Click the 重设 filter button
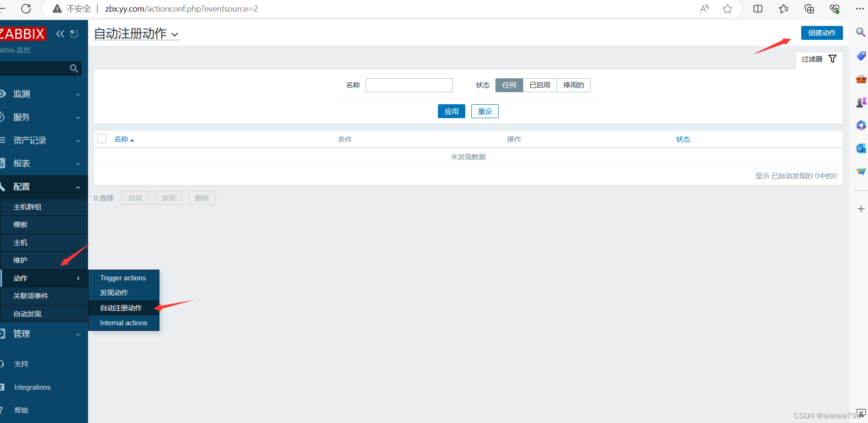Image resolution: width=868 pixels, height=423 pixels. 485,111
